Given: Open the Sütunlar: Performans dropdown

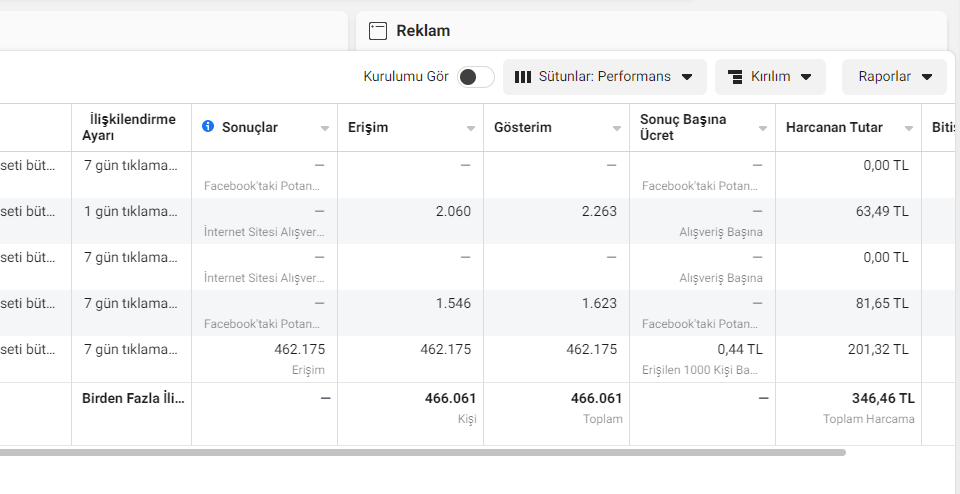Looking at the screenshot, I should tap(605, 77).
